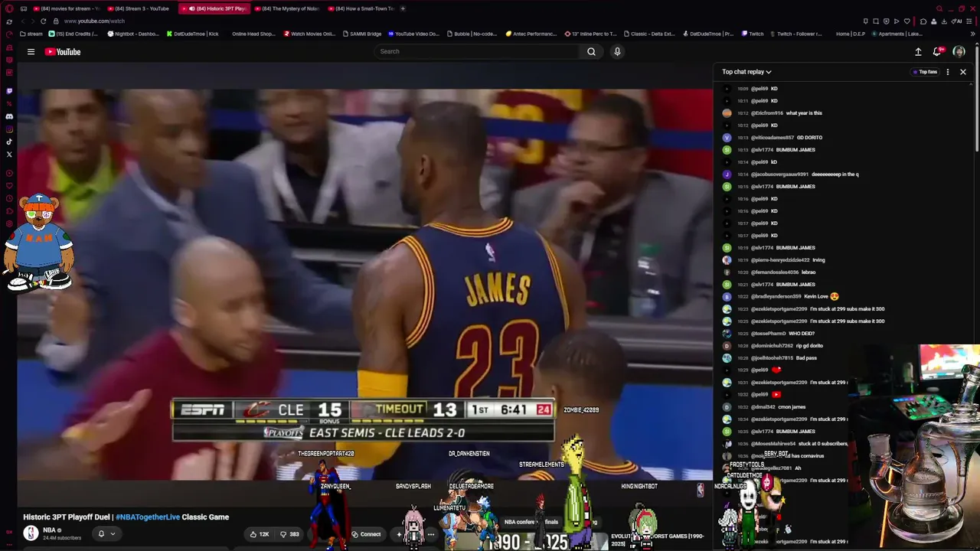
Task: Expand the Top chat replay dropdown
Action: point(746,72)
